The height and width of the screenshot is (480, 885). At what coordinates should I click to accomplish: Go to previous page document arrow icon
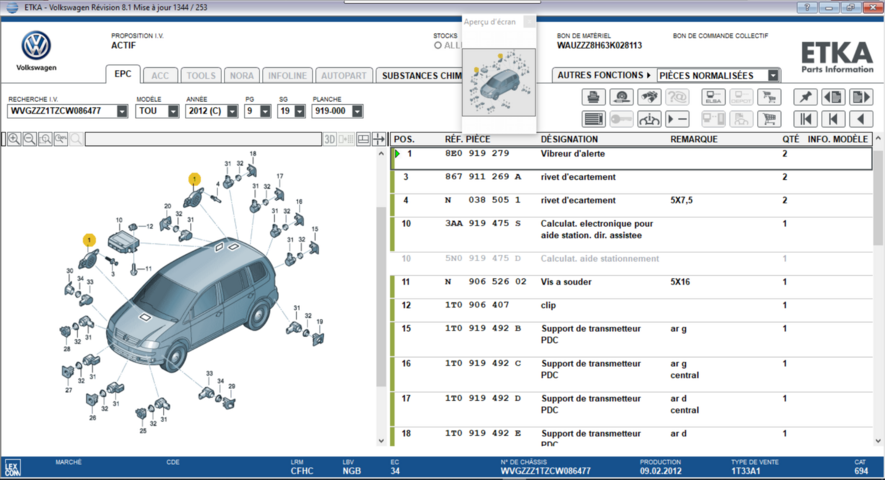tap(833, 97)
